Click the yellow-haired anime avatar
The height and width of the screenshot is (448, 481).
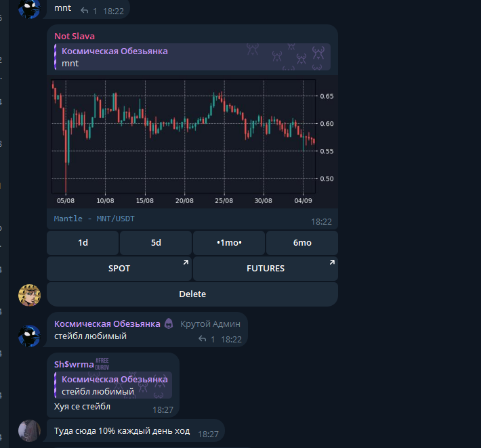click(29, 295)
